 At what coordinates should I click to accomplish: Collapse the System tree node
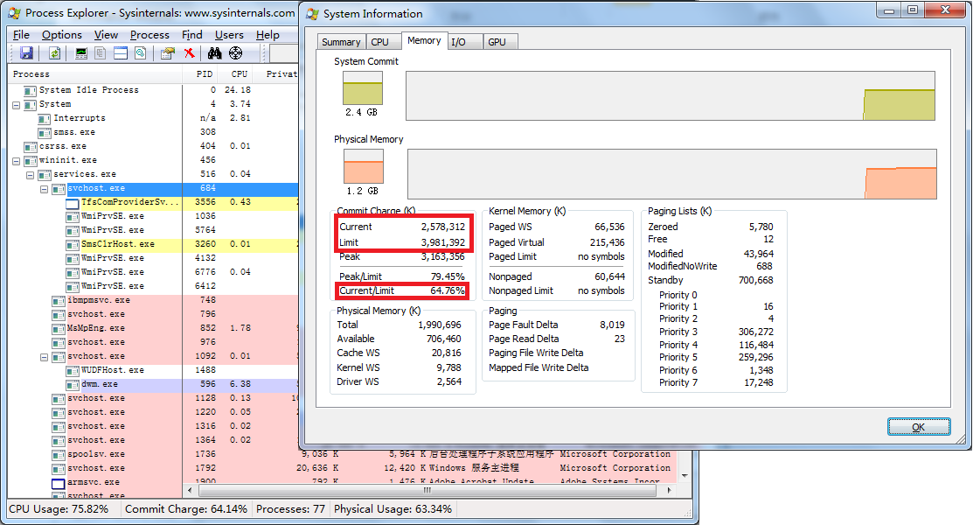coord(17,105)
